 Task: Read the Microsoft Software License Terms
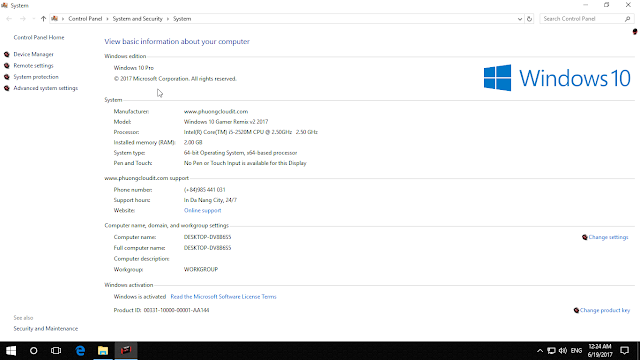223,297
